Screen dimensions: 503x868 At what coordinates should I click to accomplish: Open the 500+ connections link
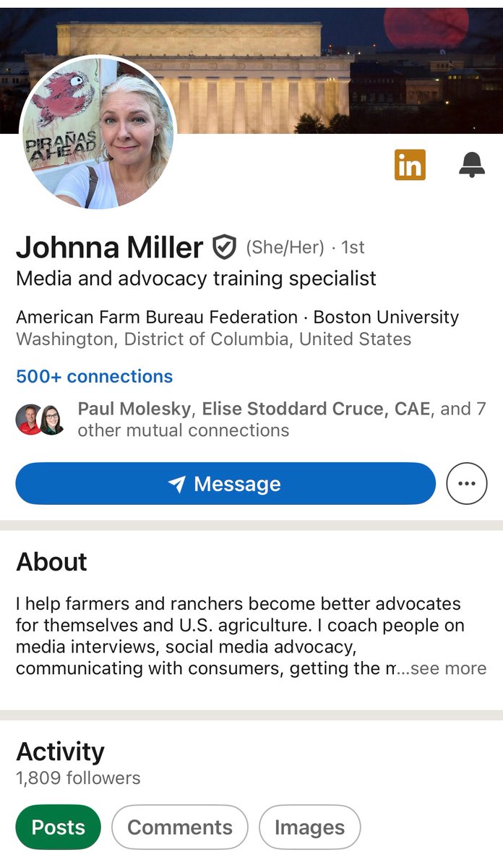95,376
